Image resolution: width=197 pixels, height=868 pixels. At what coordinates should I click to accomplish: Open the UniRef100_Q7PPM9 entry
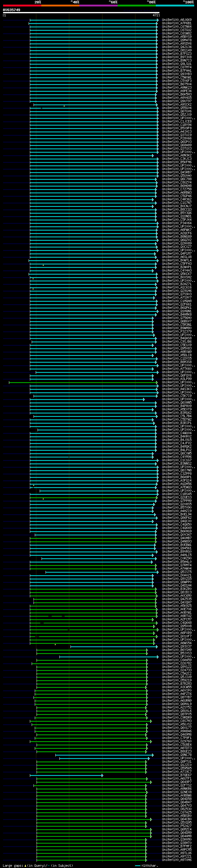click(x=177, y=501)
